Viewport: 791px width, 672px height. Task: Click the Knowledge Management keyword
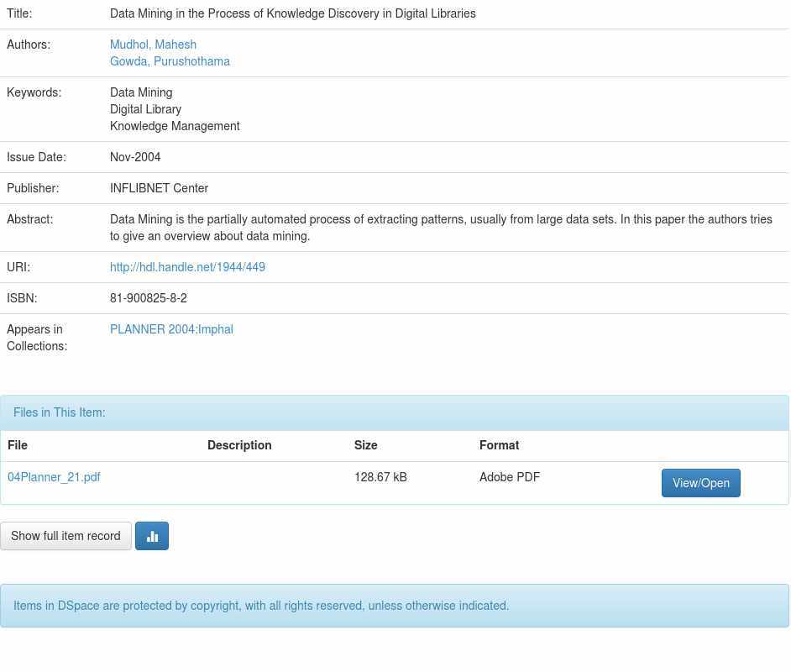point(175,126)
